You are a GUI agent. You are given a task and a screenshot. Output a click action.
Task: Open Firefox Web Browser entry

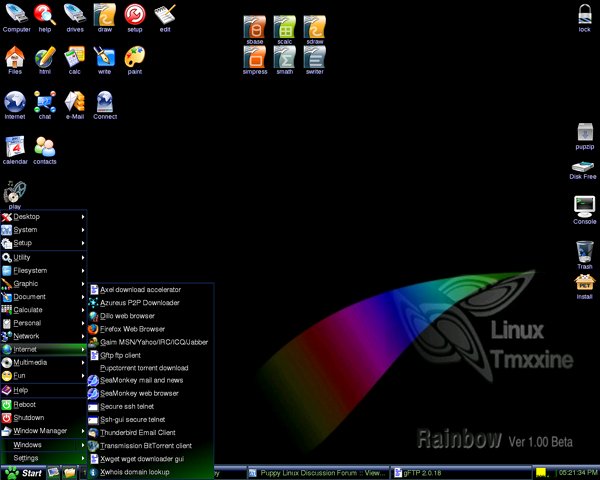tap(151, 329)
